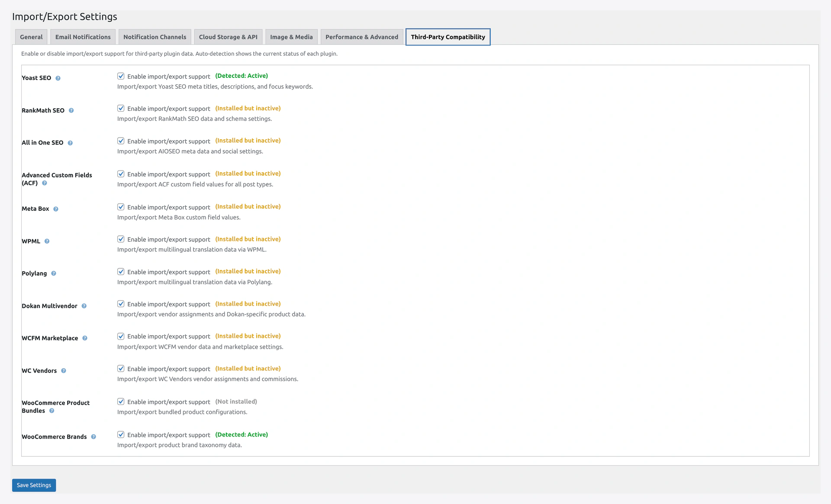Open the WC Vendors help icon
The width and height of the screenshot is (831, 504).
click(x=64, y=371)
